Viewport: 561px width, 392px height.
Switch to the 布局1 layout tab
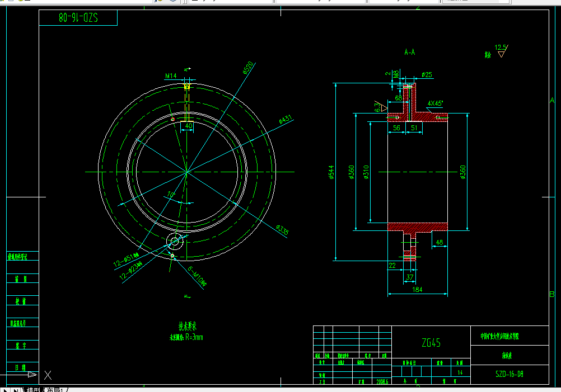tap(55, 390)
